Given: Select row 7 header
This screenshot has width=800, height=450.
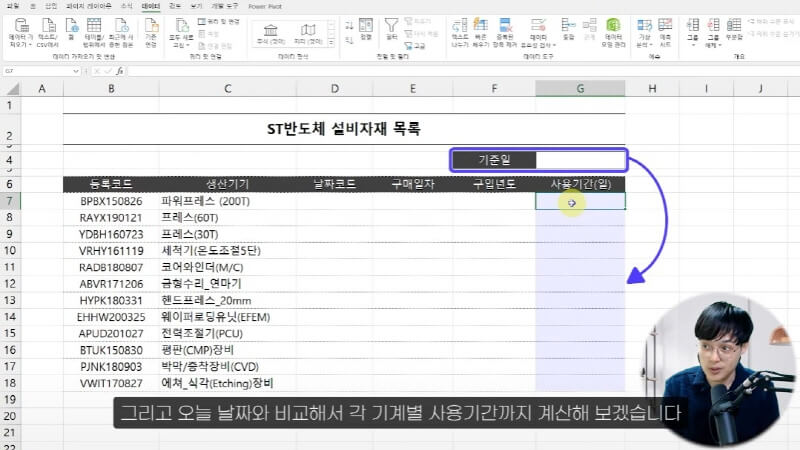Looking at the screenshot, I should pos(10,201).
